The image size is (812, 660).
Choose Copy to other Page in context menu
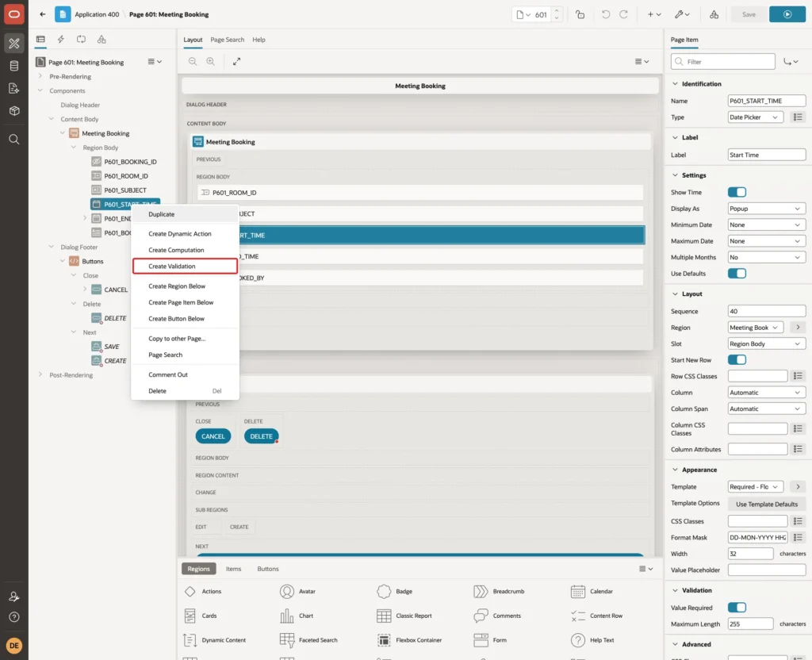186,338
